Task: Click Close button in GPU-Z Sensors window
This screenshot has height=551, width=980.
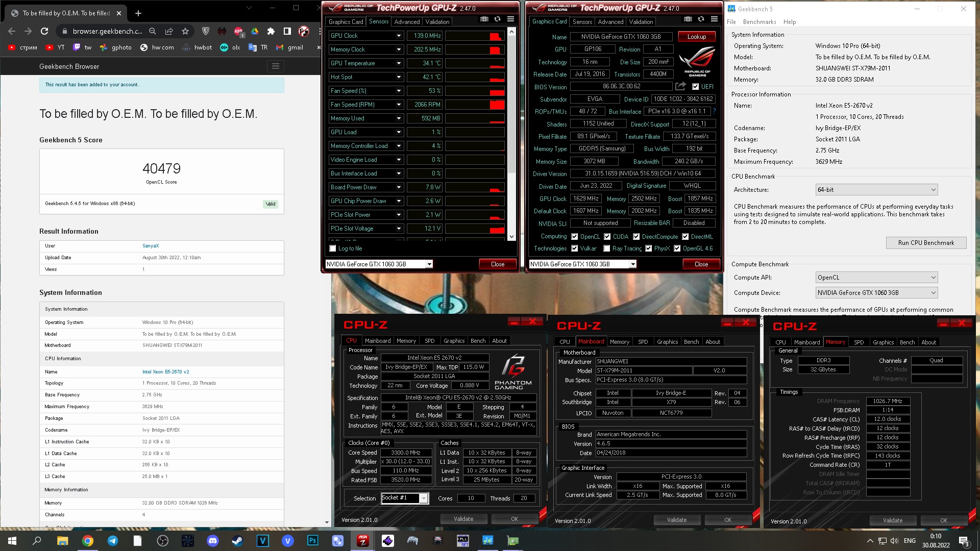Action: click(498, 264)
